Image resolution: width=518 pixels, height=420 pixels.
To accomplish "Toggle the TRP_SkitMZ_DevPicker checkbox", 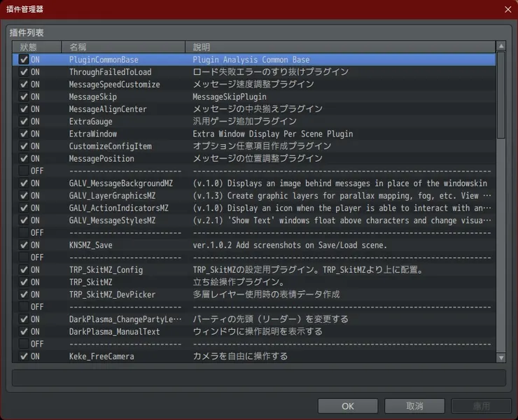I will (x=24, y=294).
